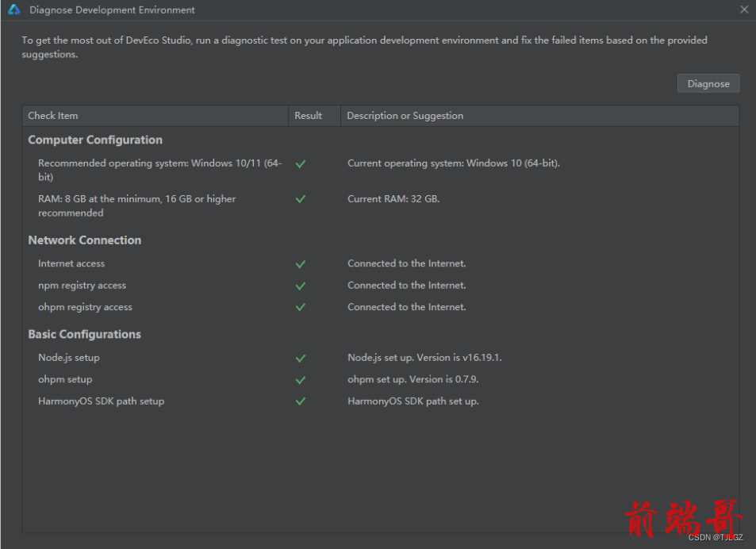Viewport: 756px width, 549px height.
Task: Select the Basic Configurations section heading
Action: pos(84,334)
